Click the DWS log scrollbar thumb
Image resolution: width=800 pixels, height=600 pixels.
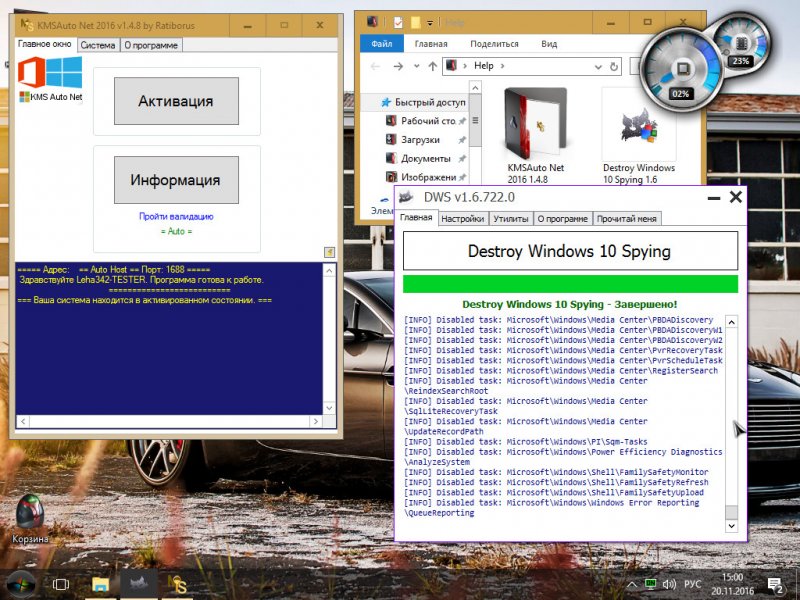[732, 512]
